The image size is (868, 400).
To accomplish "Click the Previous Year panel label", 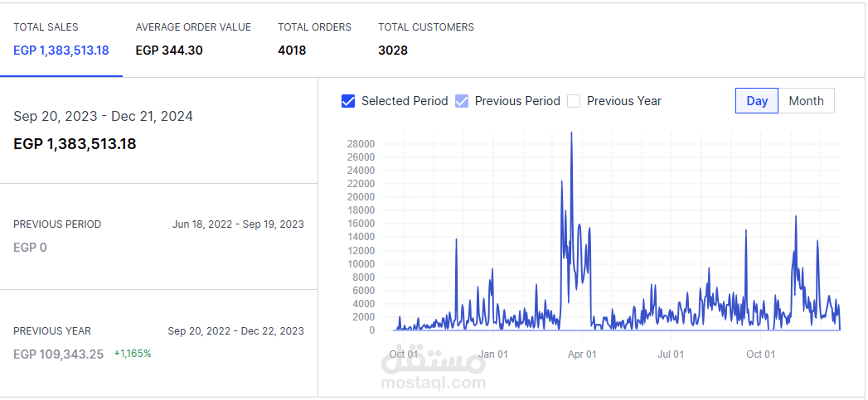I will coord(52,331).
